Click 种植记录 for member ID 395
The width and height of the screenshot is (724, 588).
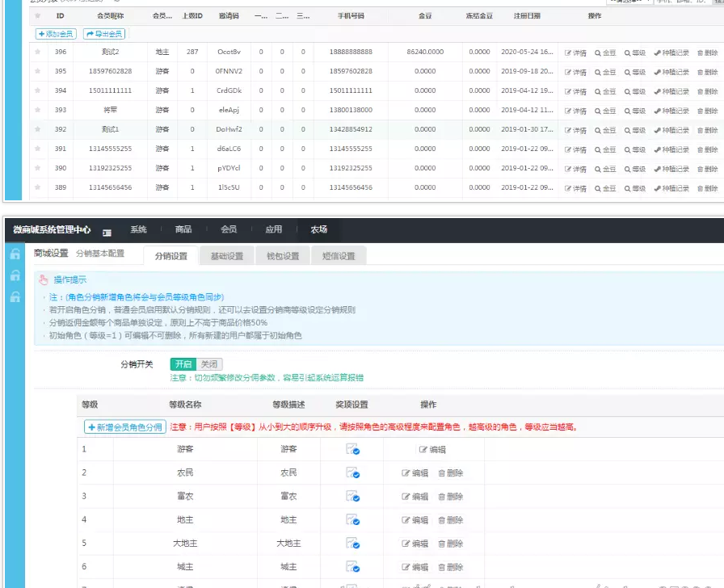(671, 72)
